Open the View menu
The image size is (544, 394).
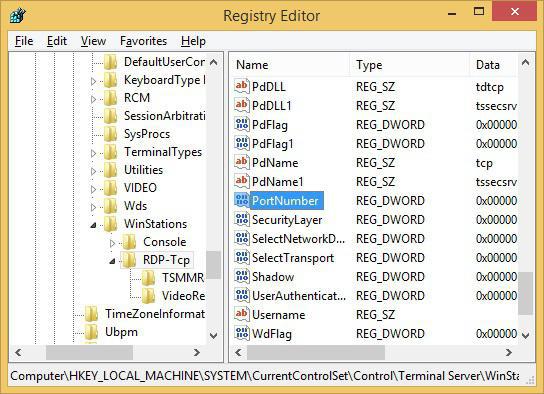coord(93,41)
